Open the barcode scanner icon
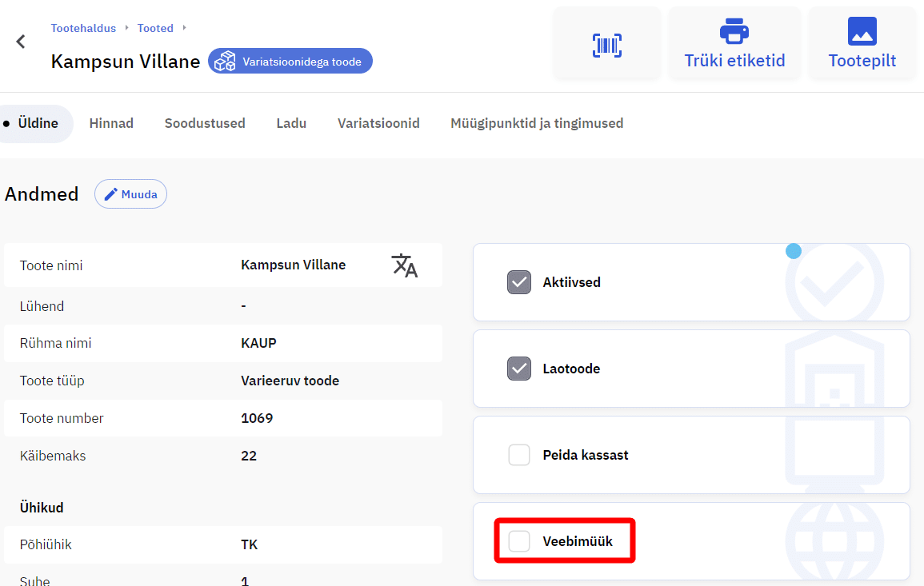Image resolution: width=924 pixels, height=586 pixels. tap(607, 46)
